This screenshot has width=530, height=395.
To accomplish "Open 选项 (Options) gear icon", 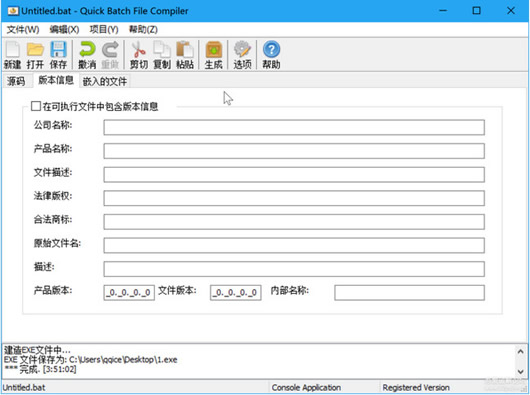I will coord(242,55).
